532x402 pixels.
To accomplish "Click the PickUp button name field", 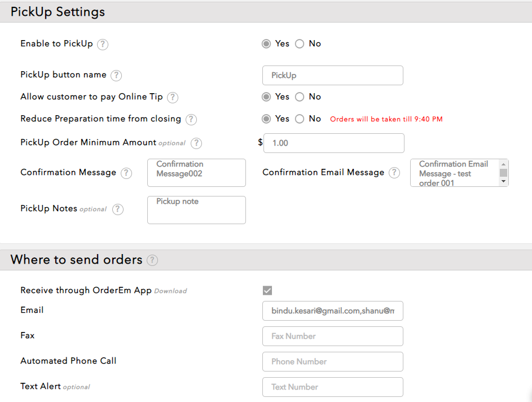I will point(333,76).
